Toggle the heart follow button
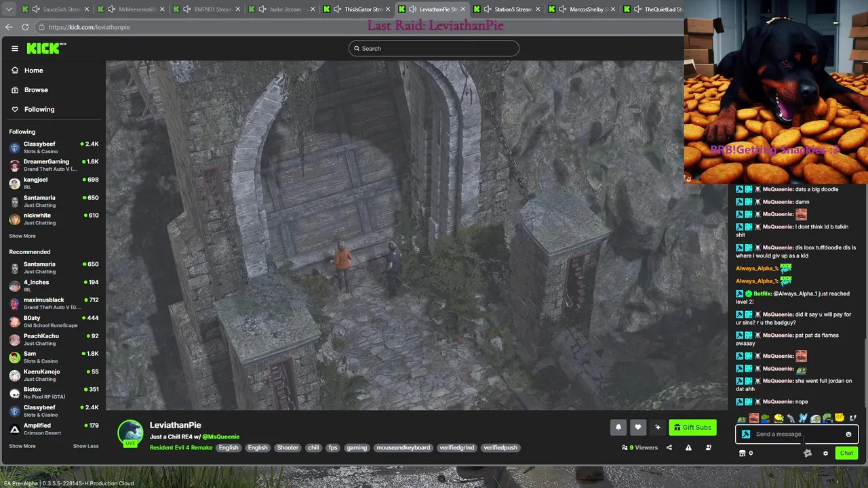Image resolution: width=868 pixels, height=488 pixels. click(637, 427)
